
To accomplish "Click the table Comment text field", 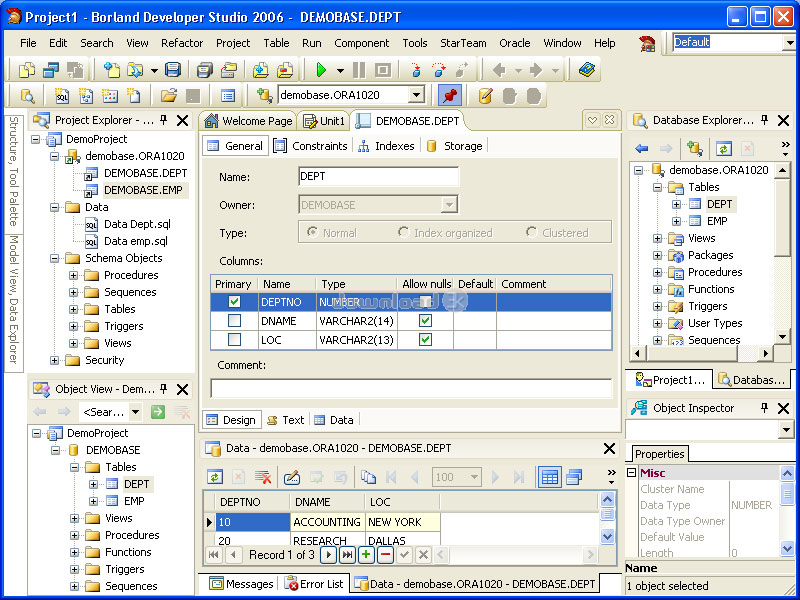I will tap(411, 388).
